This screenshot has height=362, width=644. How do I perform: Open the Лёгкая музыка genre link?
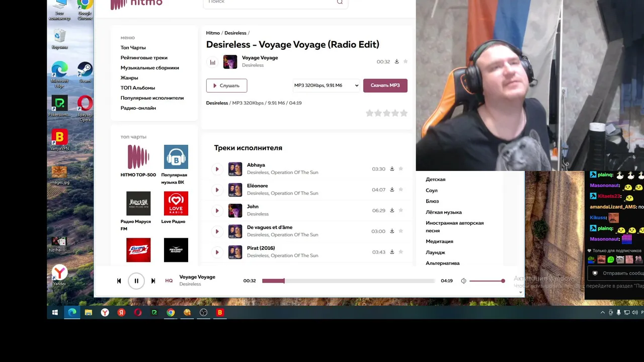click(x=444, y=212)
